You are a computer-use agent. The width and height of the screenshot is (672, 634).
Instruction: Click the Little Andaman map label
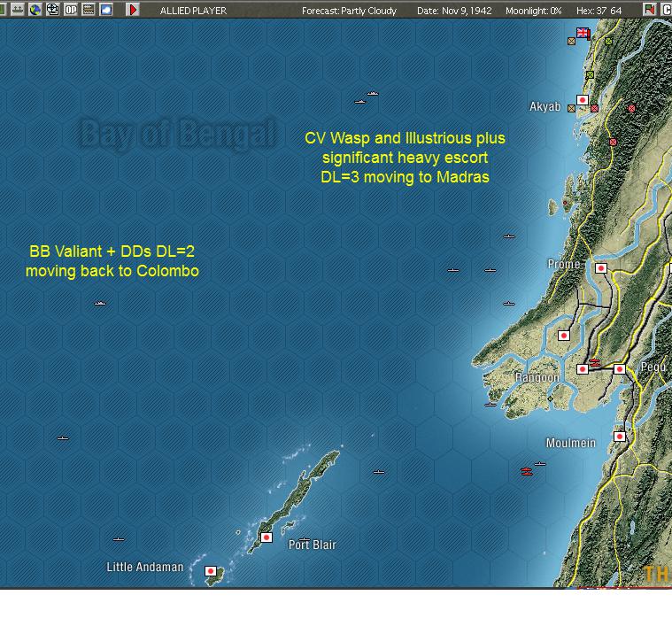tap(145, 567)
